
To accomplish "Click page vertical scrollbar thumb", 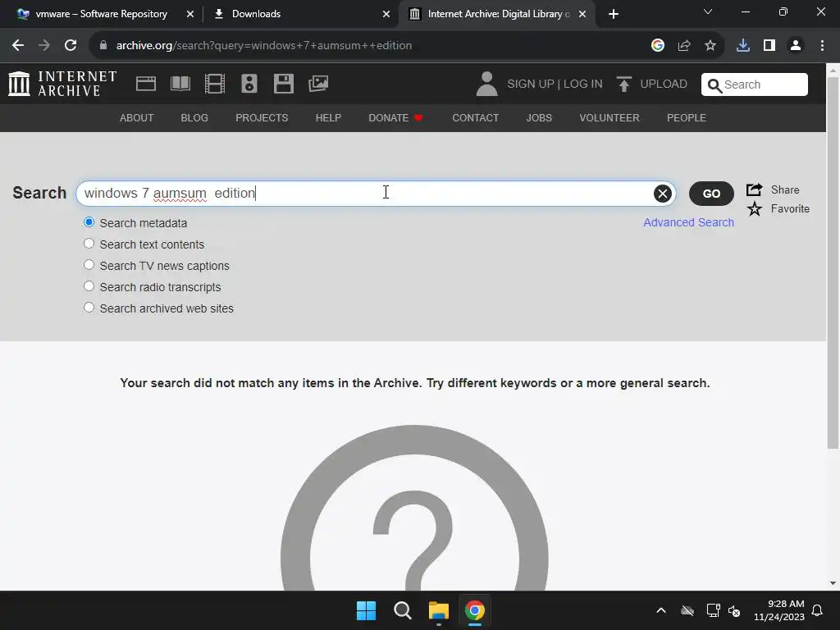I will [x=833, y=262].
